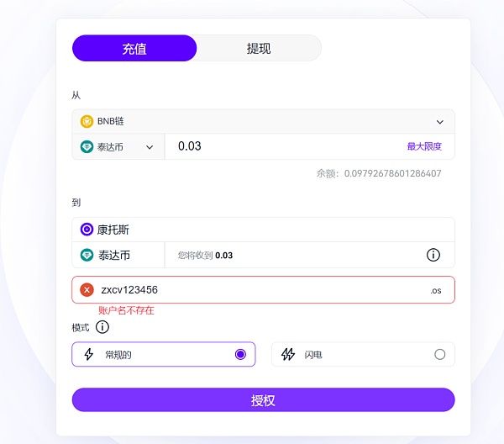Click the double lightning icon for 闪电

288,355
